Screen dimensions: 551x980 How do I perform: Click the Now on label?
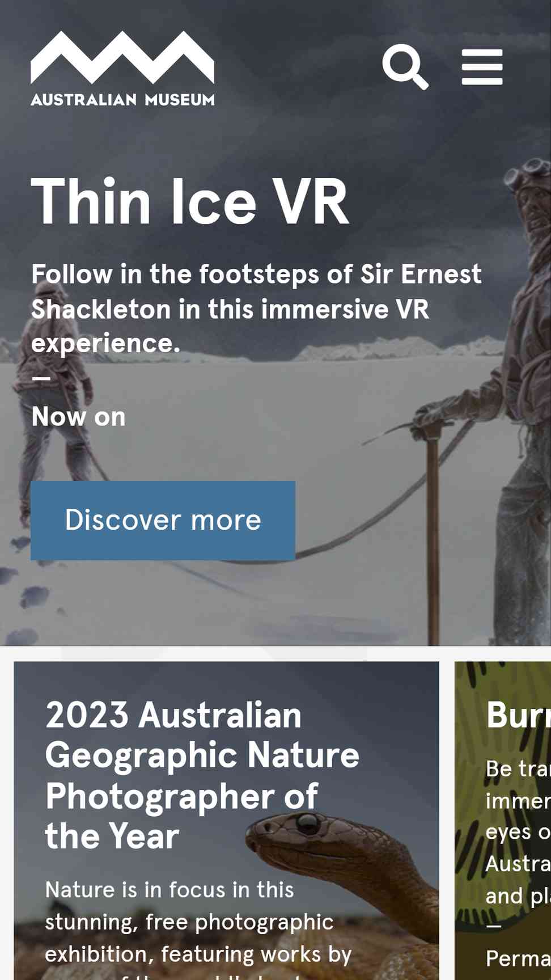(x=78, y=417)
